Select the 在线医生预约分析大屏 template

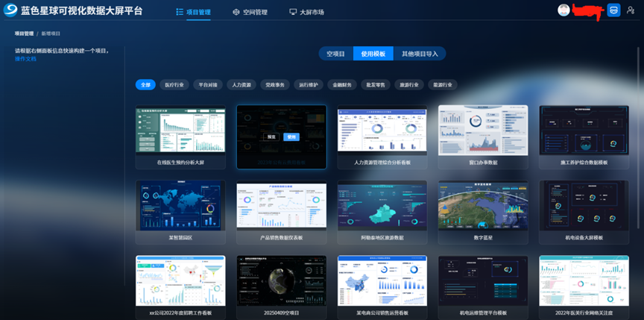click(x=180, y=137)
